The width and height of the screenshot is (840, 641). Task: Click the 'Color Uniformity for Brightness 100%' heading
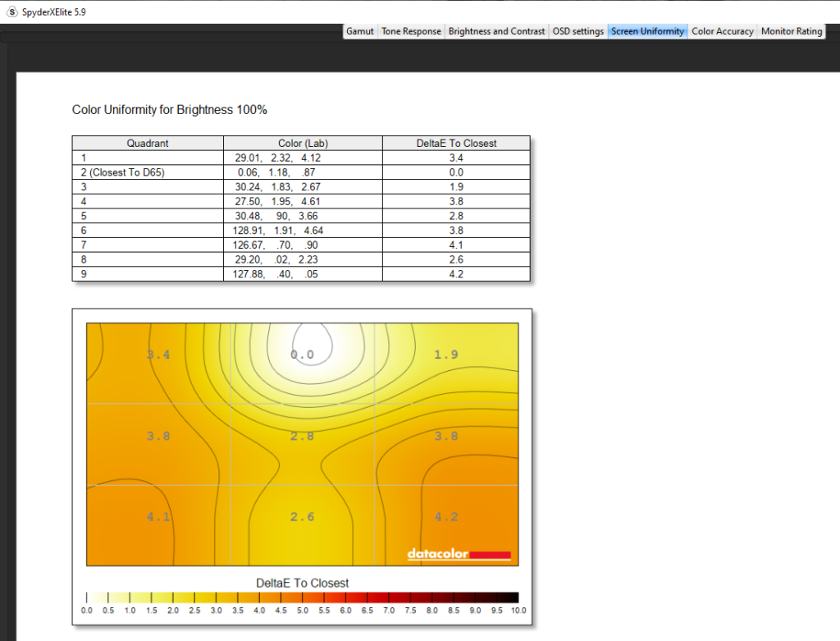pyautogui.click(x=169, y=110)
